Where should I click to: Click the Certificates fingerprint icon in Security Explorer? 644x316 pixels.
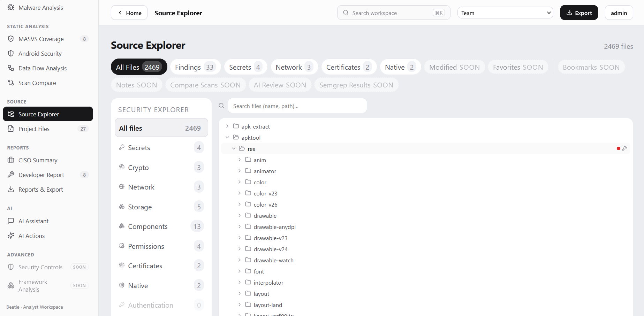pyautogui.click(x=122, y=265)
